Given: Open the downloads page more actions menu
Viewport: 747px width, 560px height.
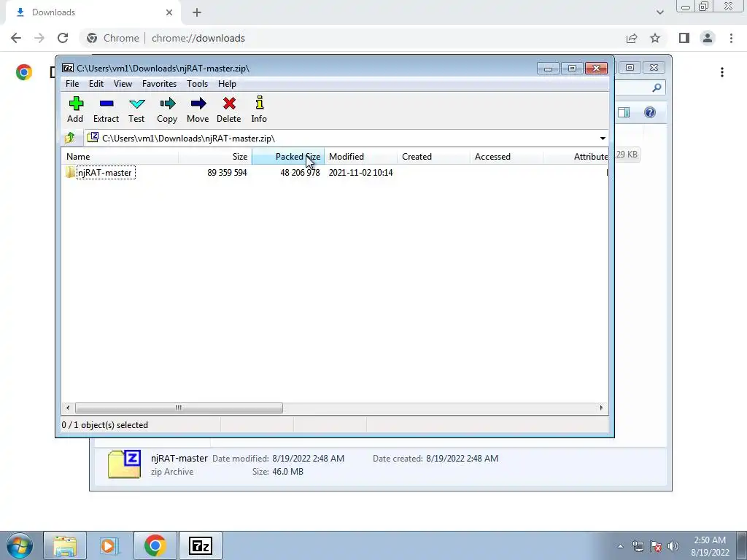Looking at the screenshot, I should [722, 72].
